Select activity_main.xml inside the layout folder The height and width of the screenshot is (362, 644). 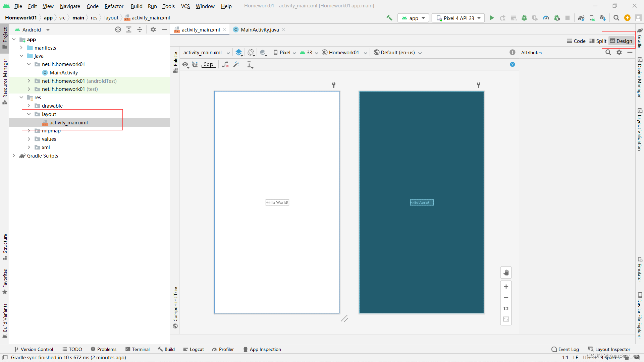[x=69, y=123]
